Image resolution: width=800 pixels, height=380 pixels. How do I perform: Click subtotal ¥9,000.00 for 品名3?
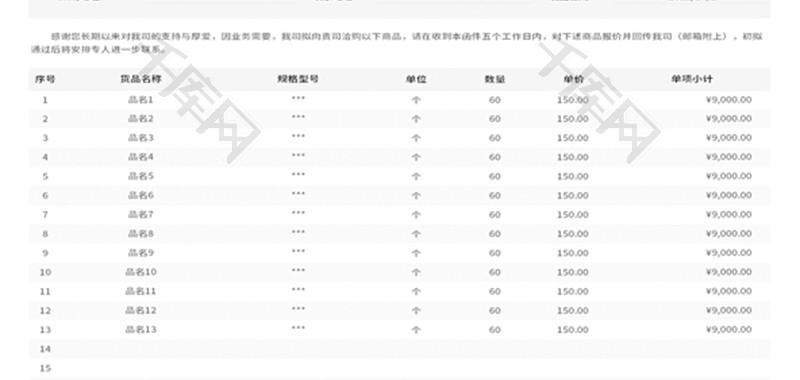point(729,138)
